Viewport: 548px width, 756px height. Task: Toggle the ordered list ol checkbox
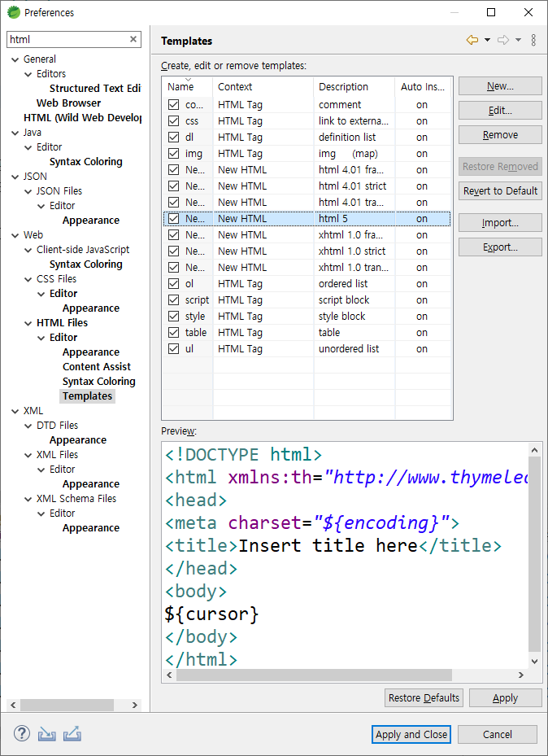(173, 283)
